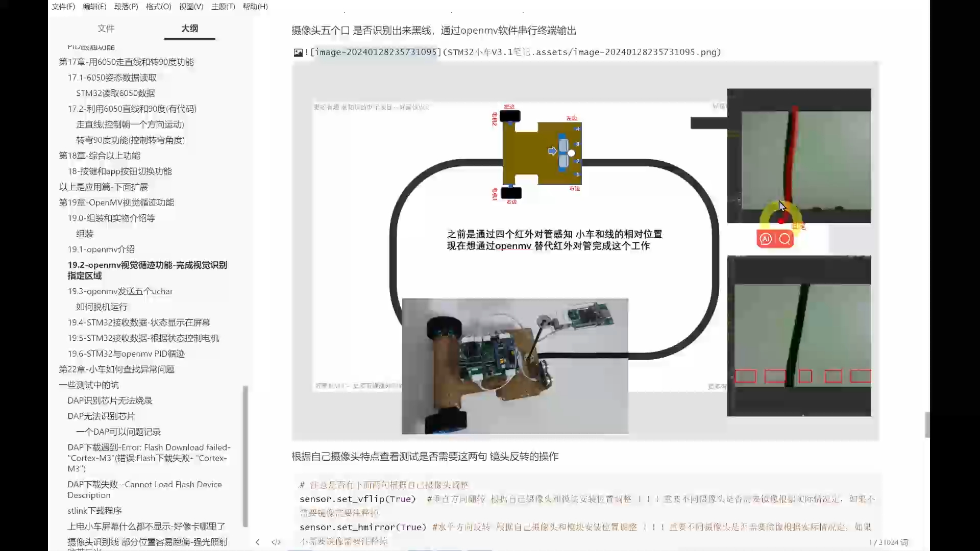Viewport: 980px width, 551px height.
Task: Go to DAP下载遇到-Error: Flash Download failed entry
Action: coord(149,458)
